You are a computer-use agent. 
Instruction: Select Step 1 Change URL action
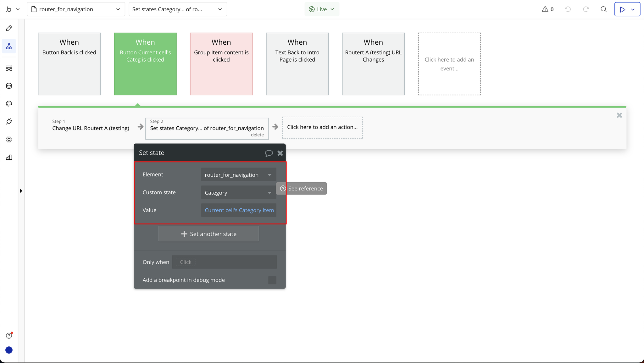pyautogui.click(x=91, y=125)
